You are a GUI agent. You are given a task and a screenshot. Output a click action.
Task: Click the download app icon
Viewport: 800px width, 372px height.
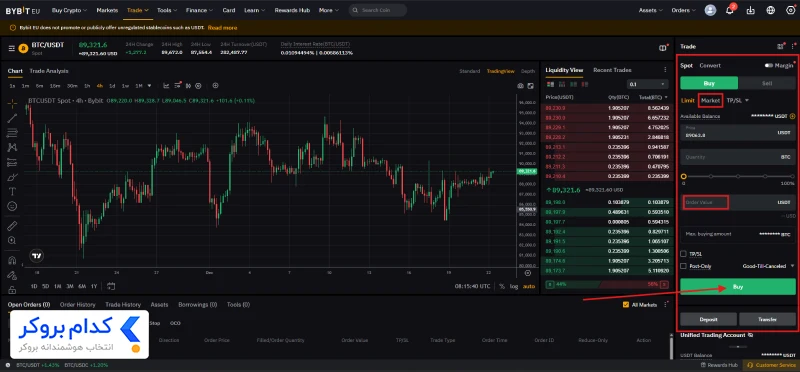(x=750, y=10)
